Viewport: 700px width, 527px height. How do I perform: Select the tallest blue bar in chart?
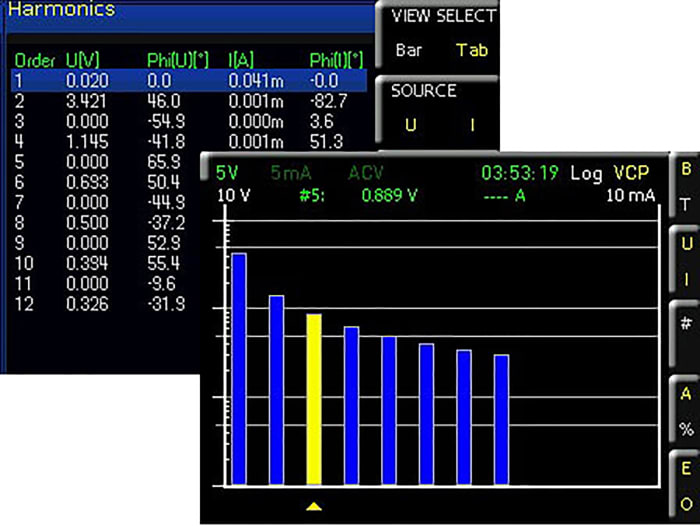(x=239, y=369)
